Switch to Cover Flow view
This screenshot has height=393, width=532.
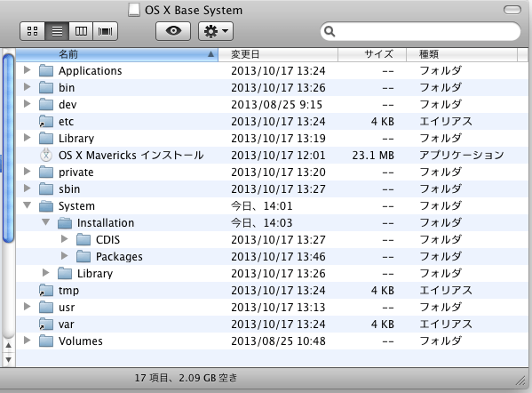coord(105,31)
